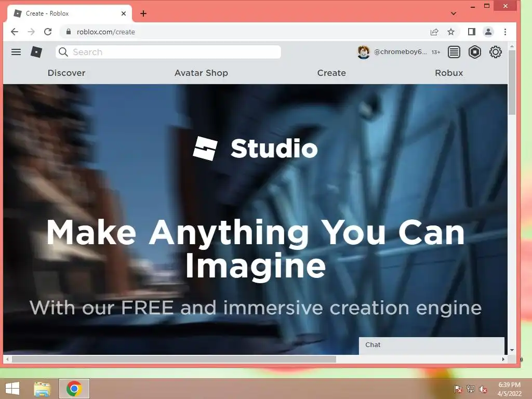532x399 pixels.
Task: Open the Chrome three-dot menu
Action: (505, 32)
